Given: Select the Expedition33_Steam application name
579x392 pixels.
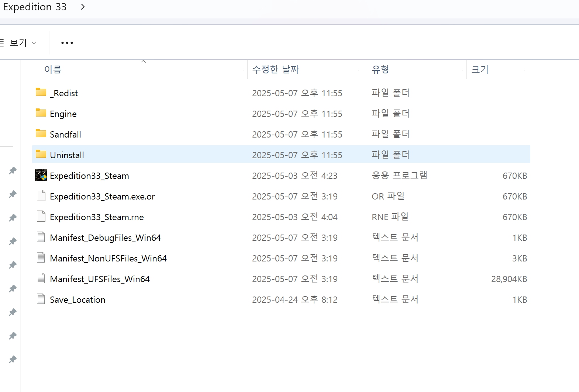Looking at the screenshot, I should point(89,176).
